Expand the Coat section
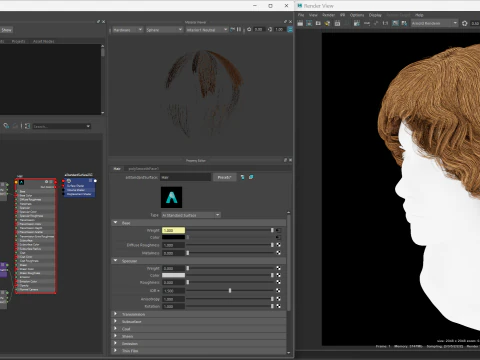480x360 pixels. click(115, 329)
